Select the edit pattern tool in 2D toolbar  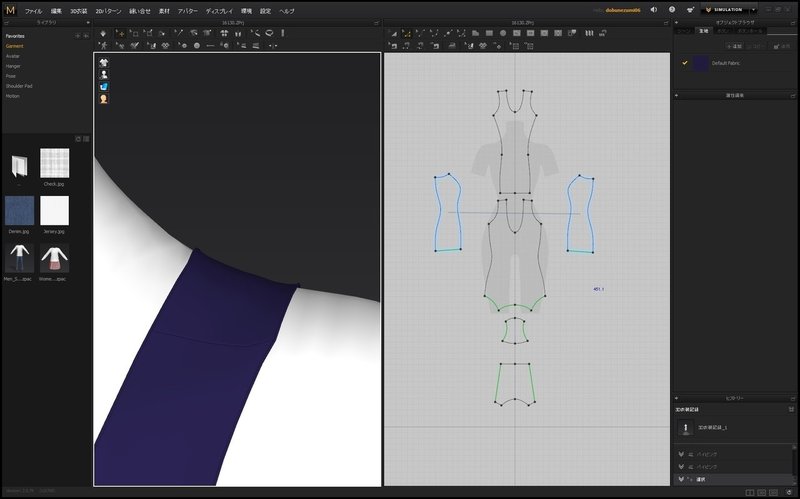(405, 33)
